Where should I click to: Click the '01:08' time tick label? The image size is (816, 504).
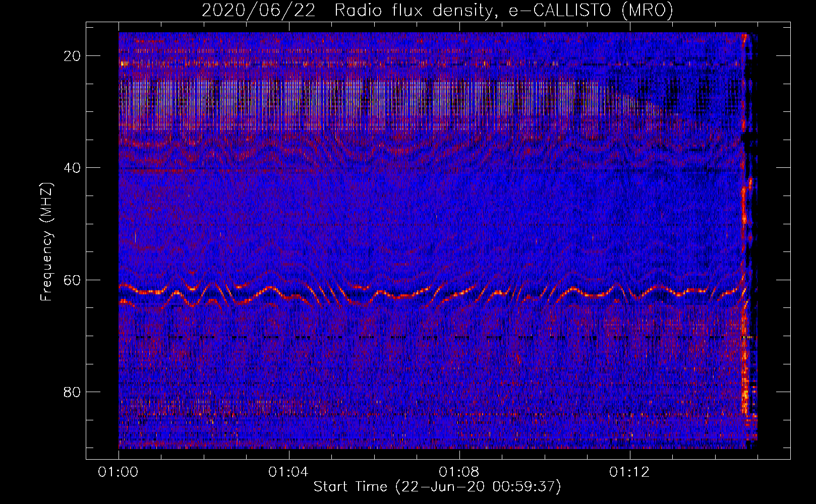(459, 472)
